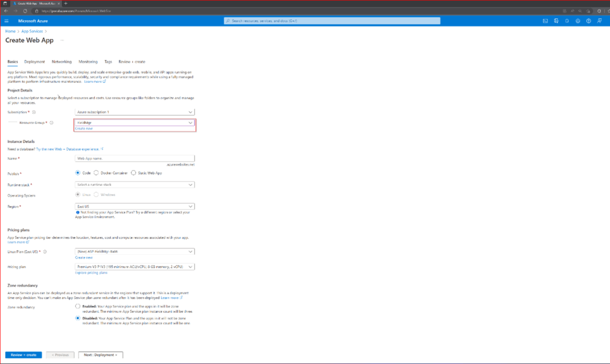The image size is (610, 364).
Task: Click the Previous button
Action: 60,354
